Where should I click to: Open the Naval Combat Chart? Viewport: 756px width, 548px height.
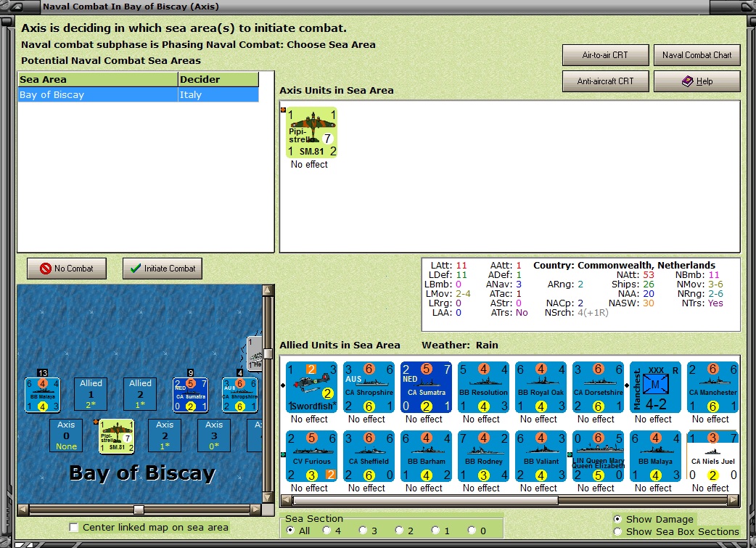click(x=697, y=55)
